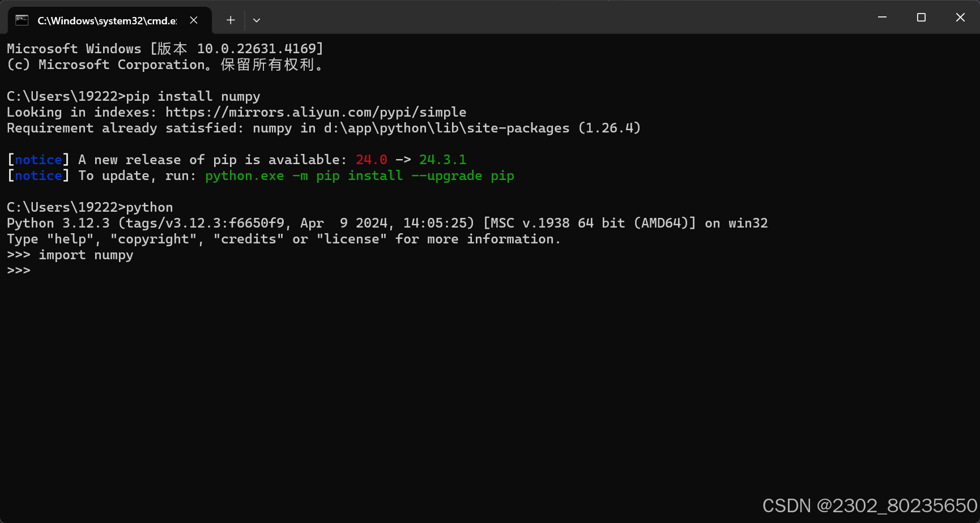Open a new terminal tab with plus

(x=231, y=20)
